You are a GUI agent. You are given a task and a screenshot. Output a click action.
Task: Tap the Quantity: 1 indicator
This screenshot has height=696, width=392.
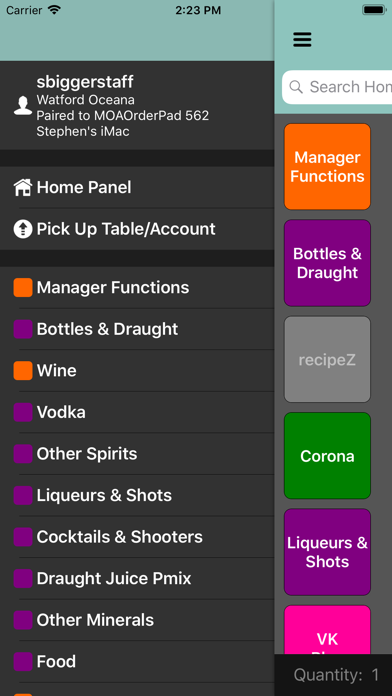[336, 675]
